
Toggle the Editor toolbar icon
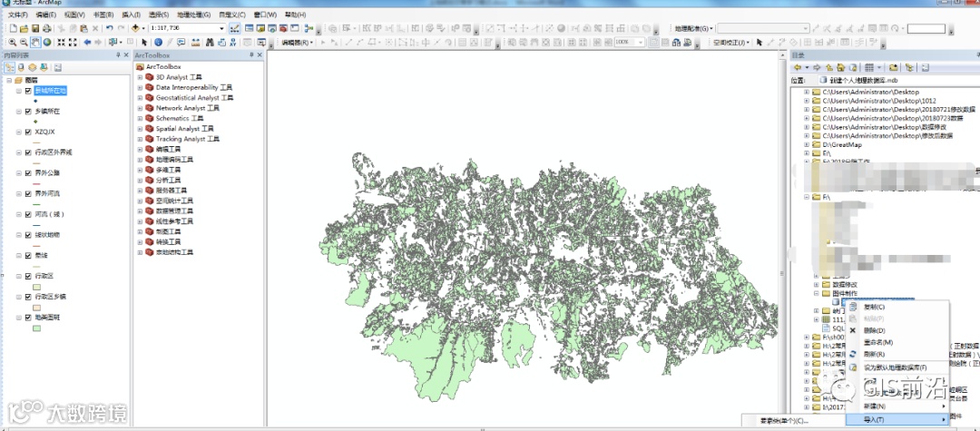(235, 28)
